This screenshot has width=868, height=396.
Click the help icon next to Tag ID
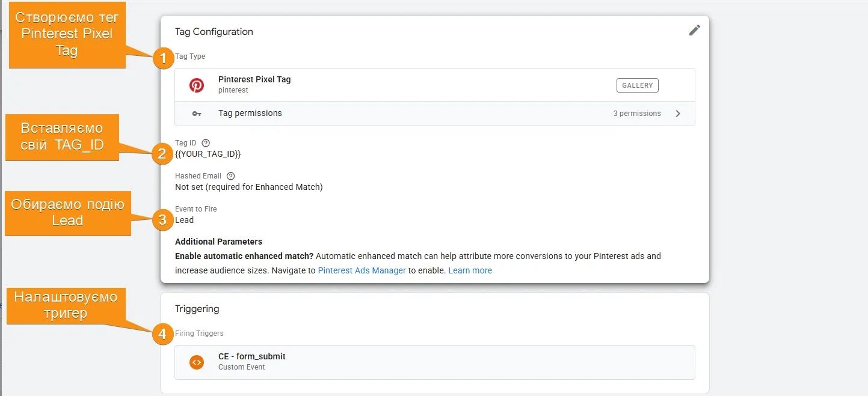(x=206, y=143)
